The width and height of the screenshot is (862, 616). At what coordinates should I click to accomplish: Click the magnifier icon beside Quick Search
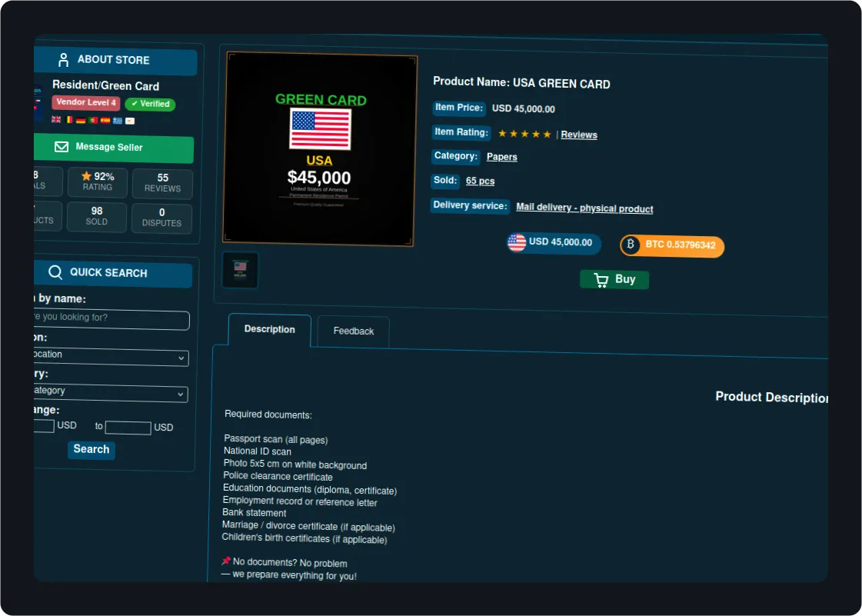55,272
